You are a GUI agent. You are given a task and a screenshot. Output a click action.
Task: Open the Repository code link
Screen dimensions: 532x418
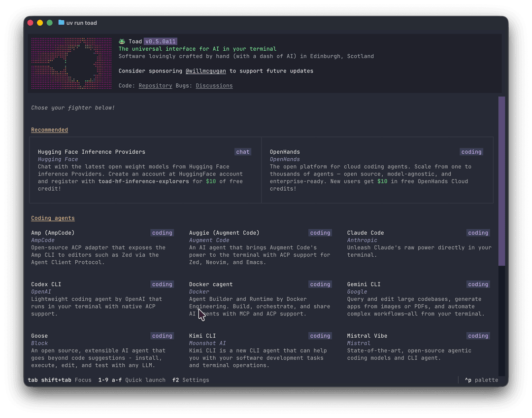155,86
